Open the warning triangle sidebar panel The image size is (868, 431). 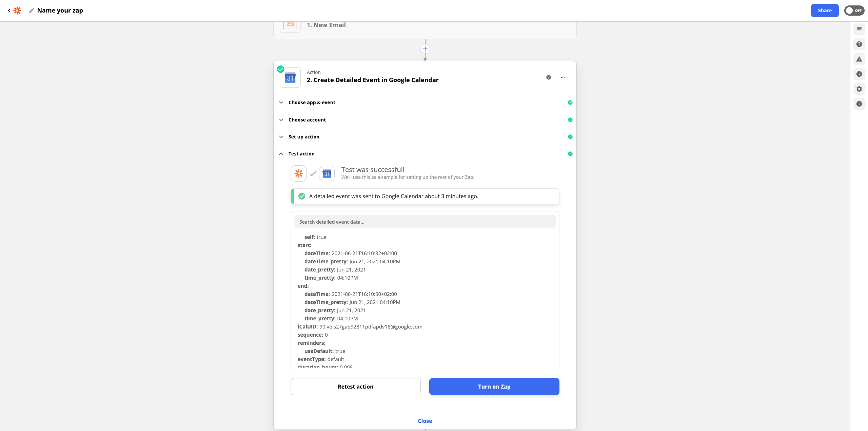pyautogui.click(x=859, y=59)
